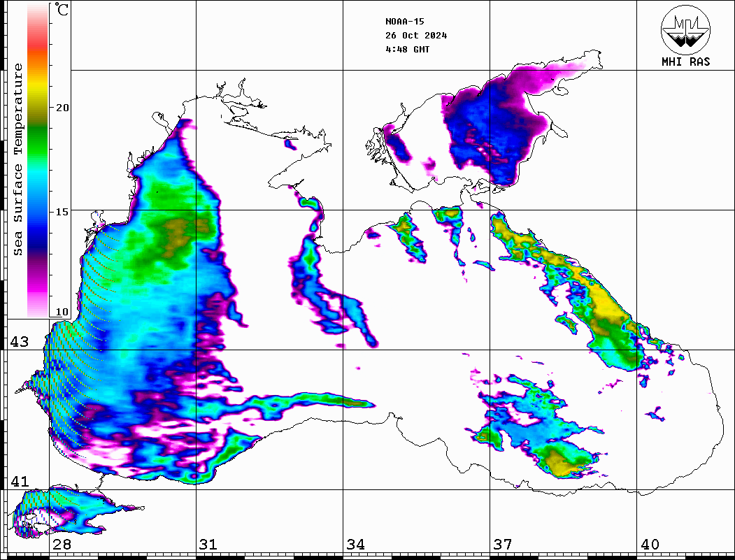Click longitude label '31'
This screenshot has height=560, width=735.
(208, 545)
